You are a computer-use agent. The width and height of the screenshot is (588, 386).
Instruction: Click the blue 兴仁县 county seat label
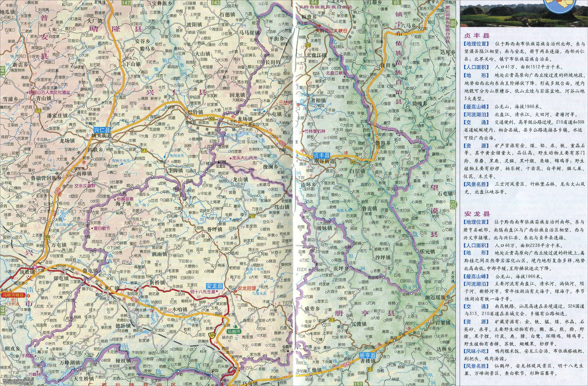tap(102, 130)
